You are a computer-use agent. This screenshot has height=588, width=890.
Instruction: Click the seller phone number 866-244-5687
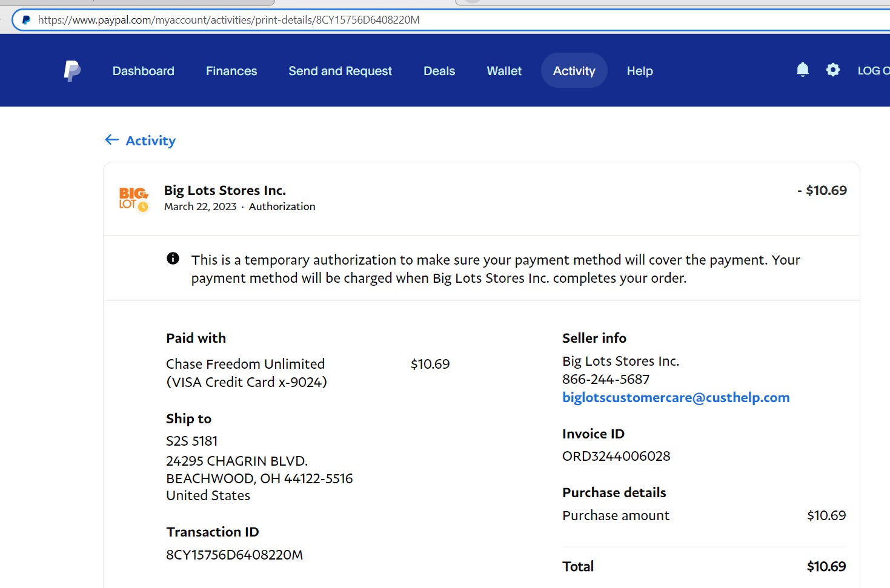point(606,379)
